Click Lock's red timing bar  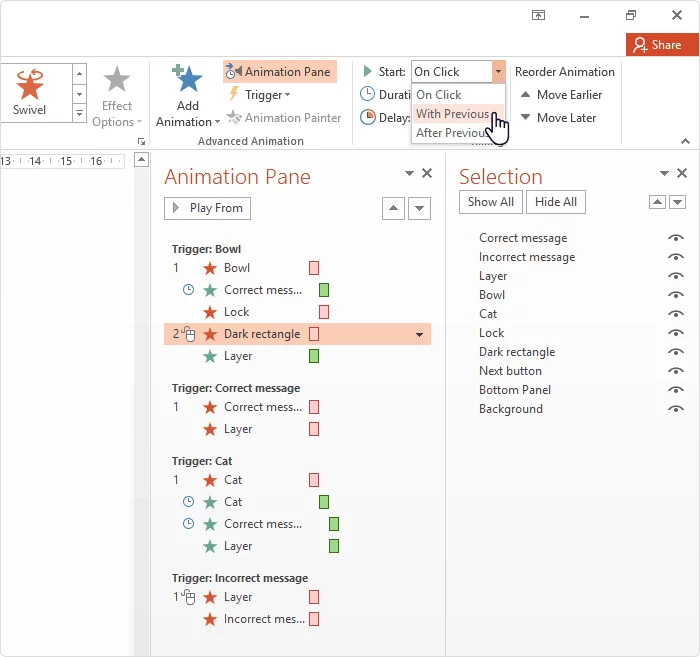click(324, 312)
